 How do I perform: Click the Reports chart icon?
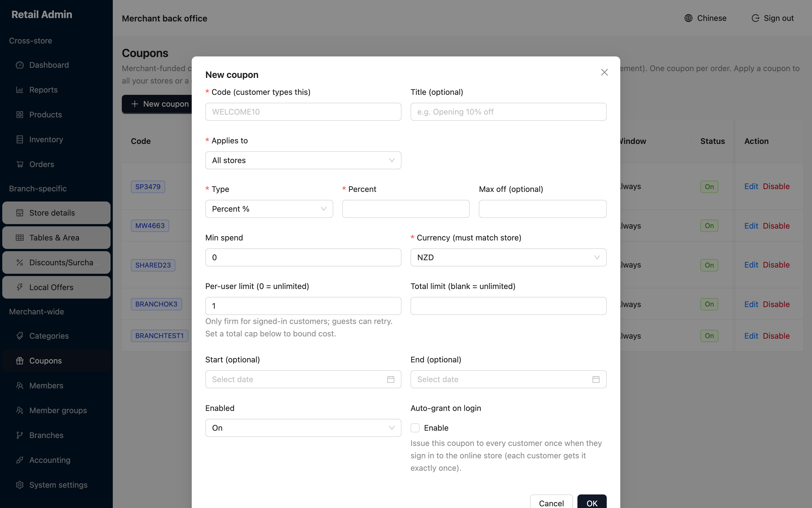pos(20,90)
